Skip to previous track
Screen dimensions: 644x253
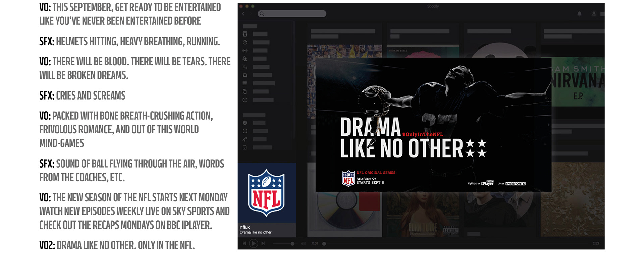click(x=244, y=244)
